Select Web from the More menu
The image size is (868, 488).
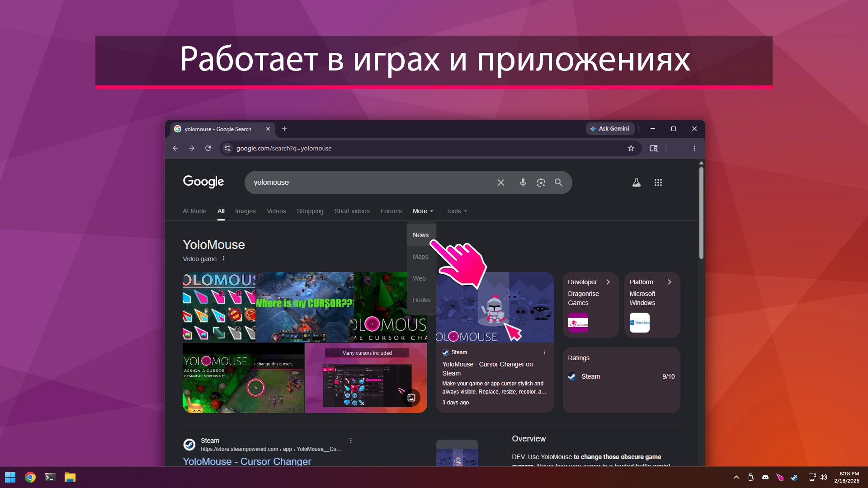coord(421,278)
